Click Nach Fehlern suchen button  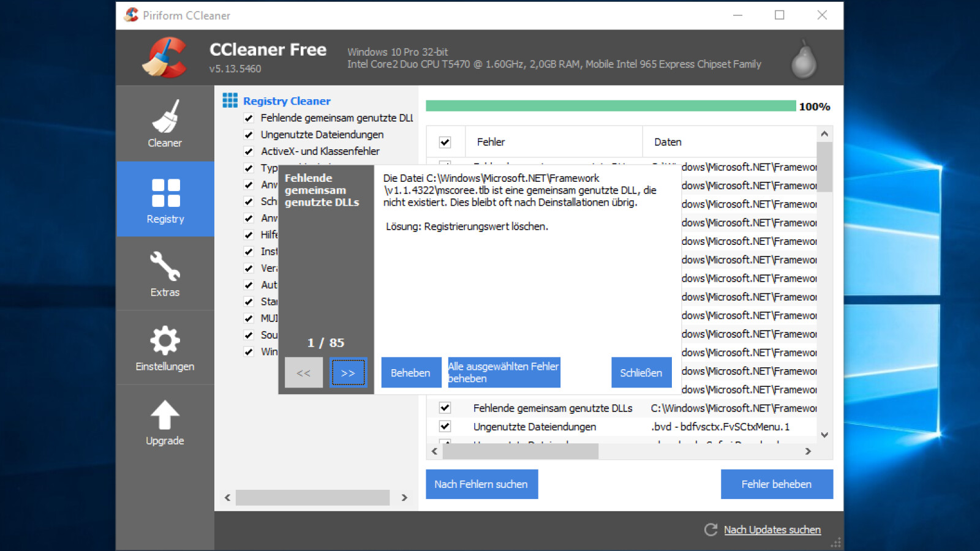tap(481, 484)
